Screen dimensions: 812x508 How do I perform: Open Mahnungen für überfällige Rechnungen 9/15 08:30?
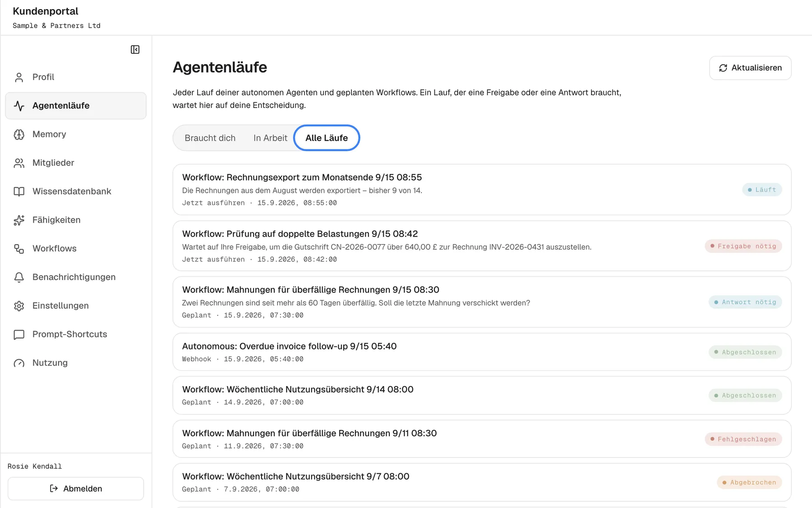(482, 302)
